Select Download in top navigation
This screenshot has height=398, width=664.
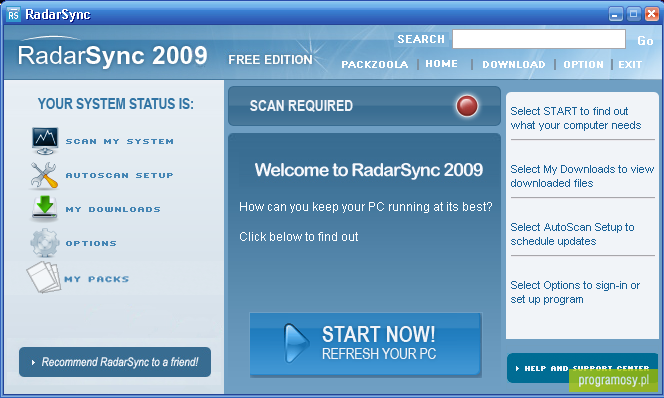514,64
